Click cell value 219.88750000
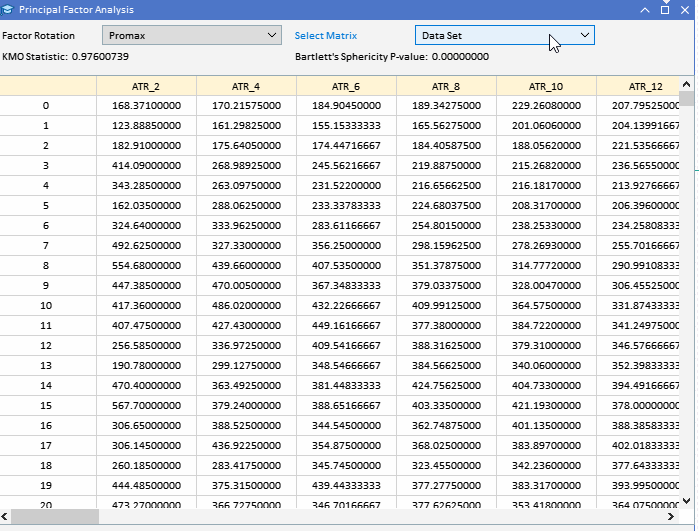This screenshot has width=699, height=531. click(446, 165)
